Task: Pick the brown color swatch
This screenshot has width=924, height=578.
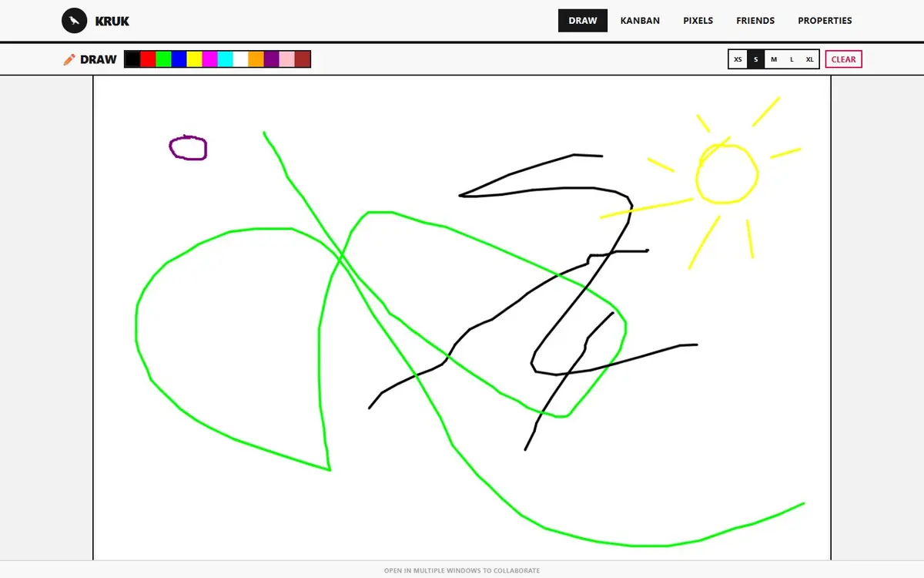Action: 302,59
